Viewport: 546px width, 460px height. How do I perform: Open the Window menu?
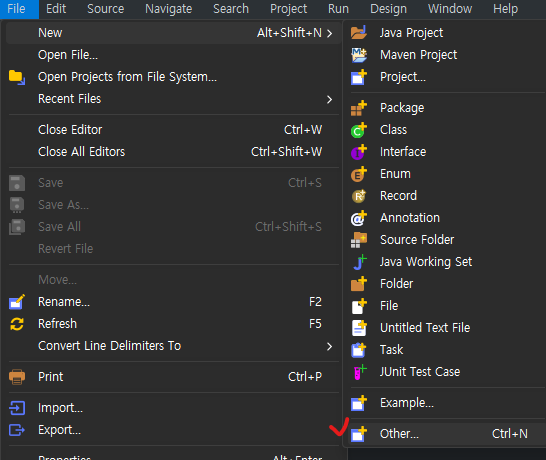[450, 9]
